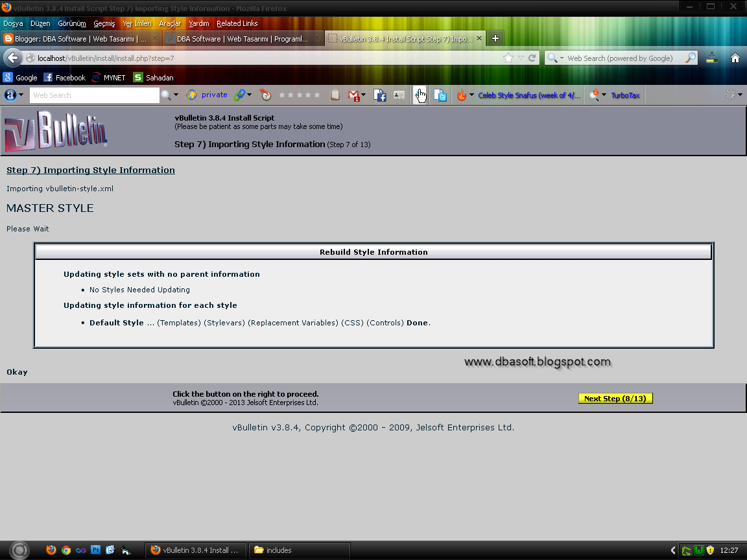This screenshot has height=560, width=747.
Task: Open the Twitter toolbar icon
Action: click(x=440, y=95)
